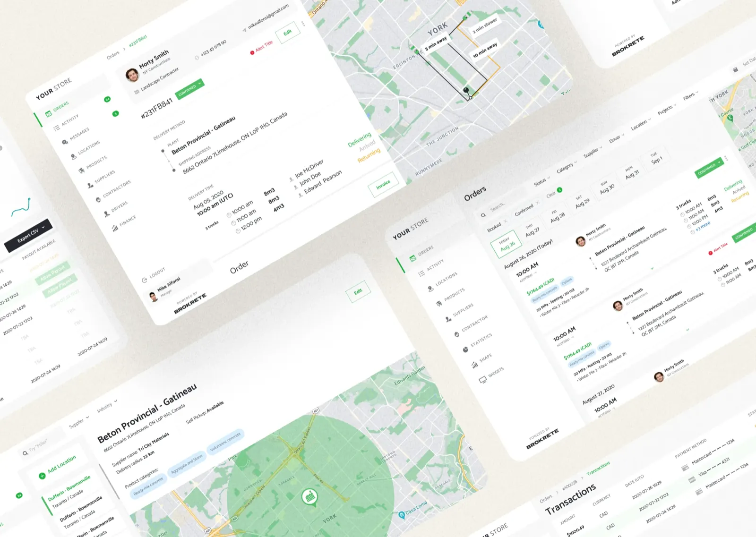Remove the Confirmed filter chip
Image resolution: width=756 pixels, height=537 pixels.
coord(538,202)
